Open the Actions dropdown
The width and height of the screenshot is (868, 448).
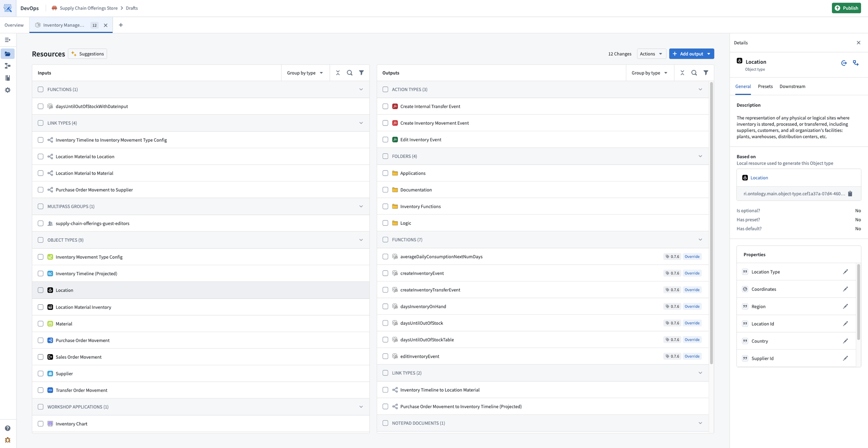651,54
